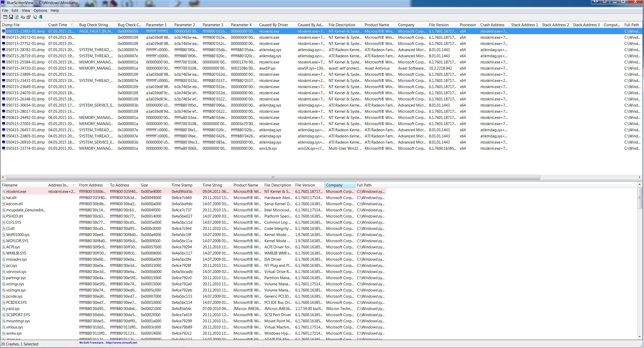Click the Save floppy disk icon
Viewport: 644px width, 348px height.
pyautogui.click(x=11, y=17)
